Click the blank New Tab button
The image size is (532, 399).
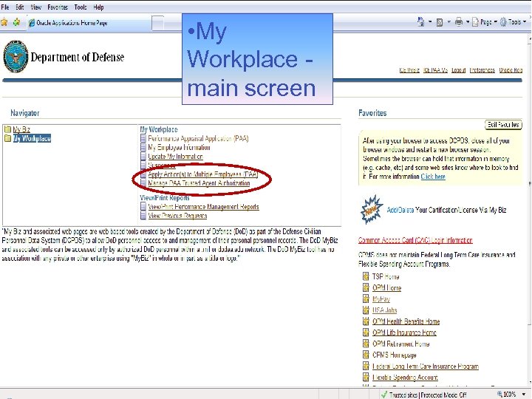(157, 23)
